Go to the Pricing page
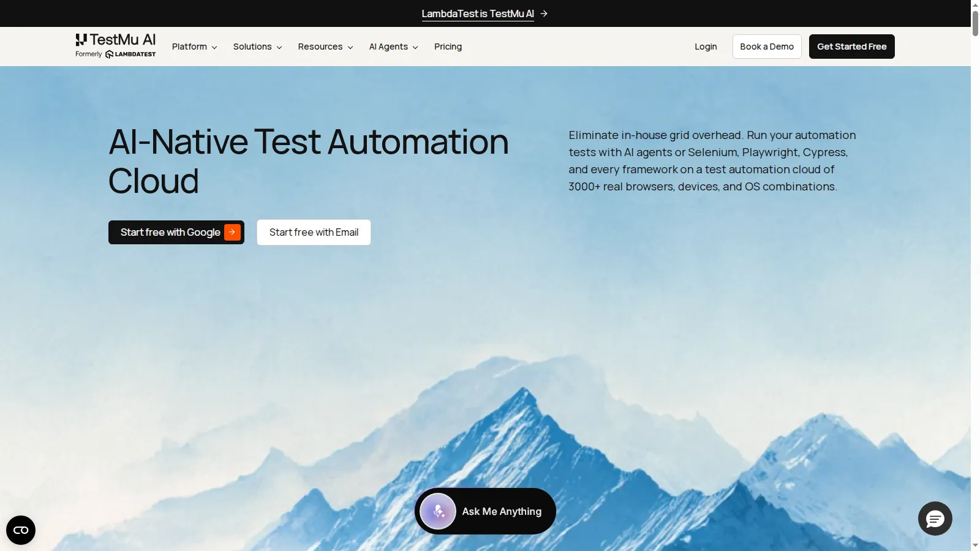Screen dimensions: 980x551 (448, 47)
